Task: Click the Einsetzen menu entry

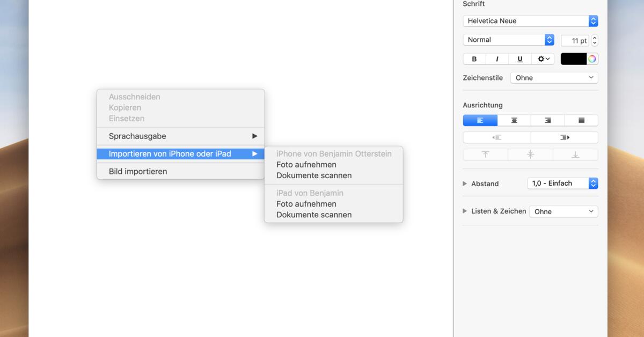Action: point(181,119)
